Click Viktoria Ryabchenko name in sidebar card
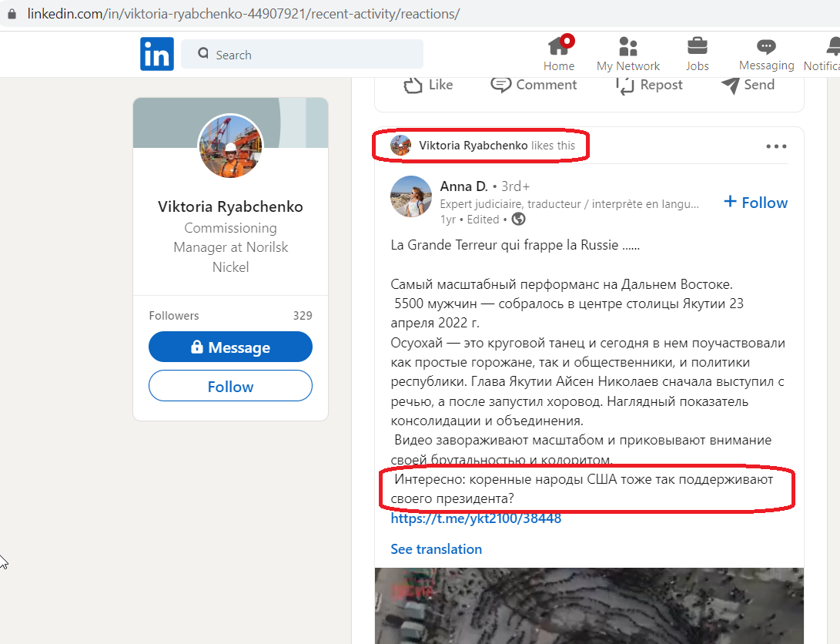The image size is (840, 644). tap(230, 206)
